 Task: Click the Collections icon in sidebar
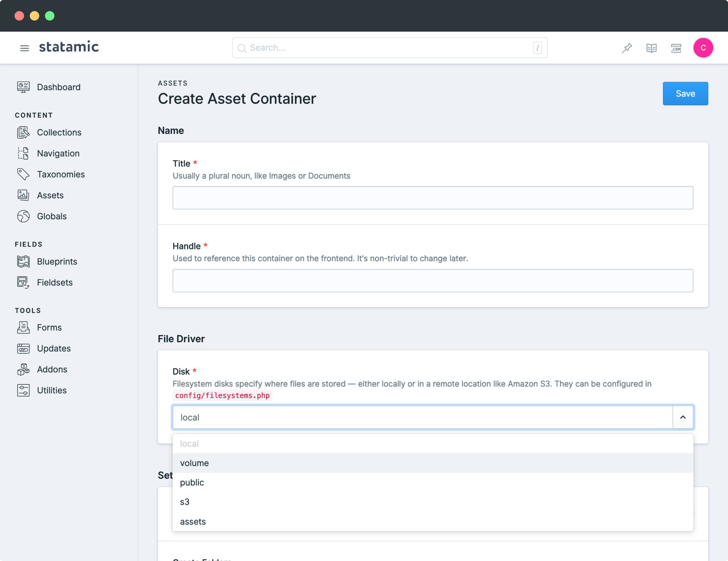click(x=23, y=132)
